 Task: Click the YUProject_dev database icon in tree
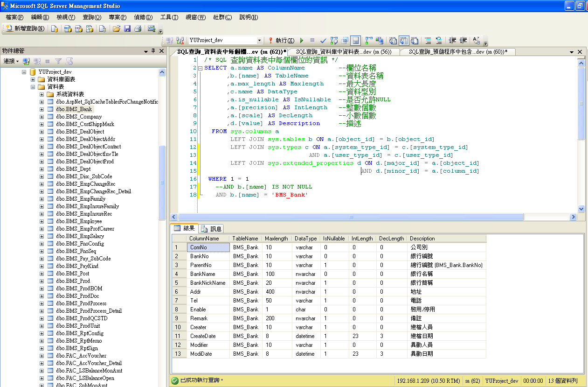33,72
